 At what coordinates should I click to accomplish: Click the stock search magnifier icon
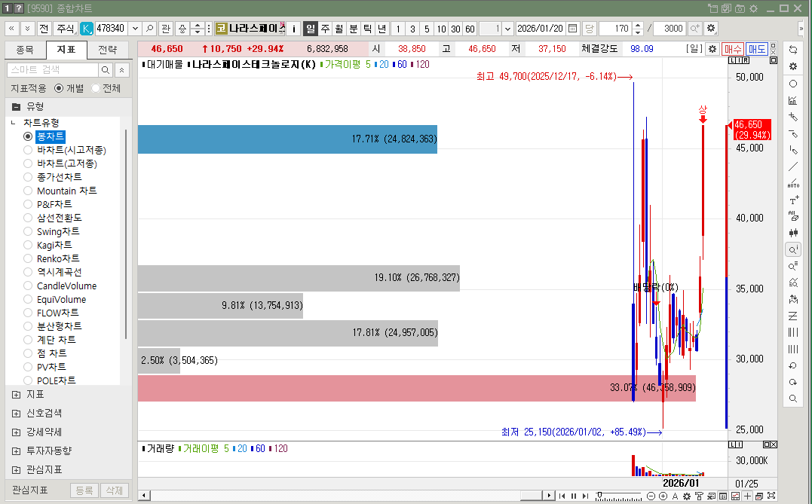pyautogui.click(x=149, y=29)
